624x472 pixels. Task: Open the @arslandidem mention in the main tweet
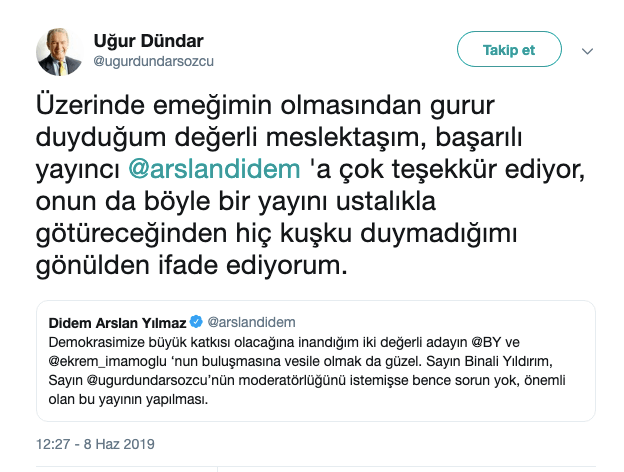coord(214,166)
